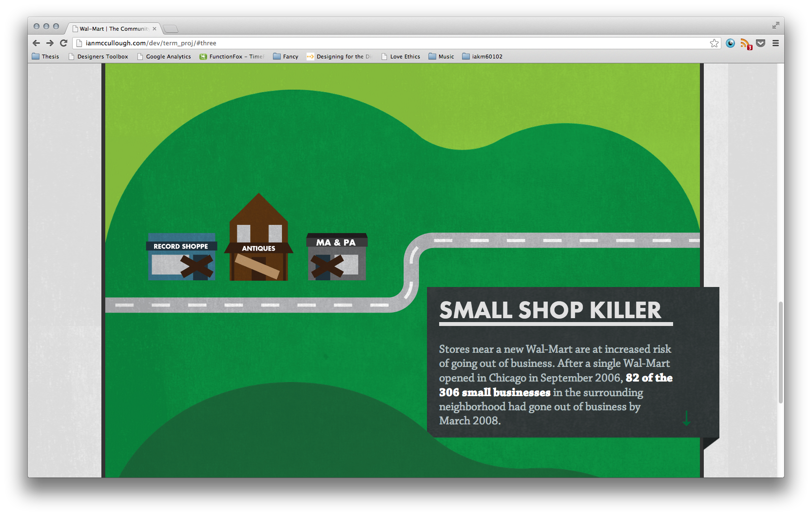Open the Designers Toolbox bookmark
This screenshot has width=812, height=516.
point(98,57)
